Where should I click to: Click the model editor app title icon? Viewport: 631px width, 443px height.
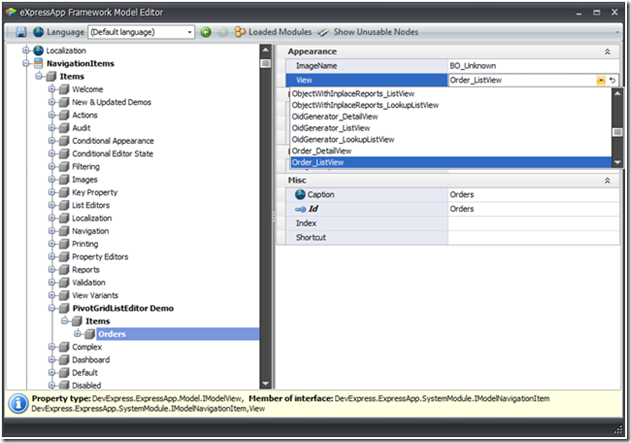11,12
